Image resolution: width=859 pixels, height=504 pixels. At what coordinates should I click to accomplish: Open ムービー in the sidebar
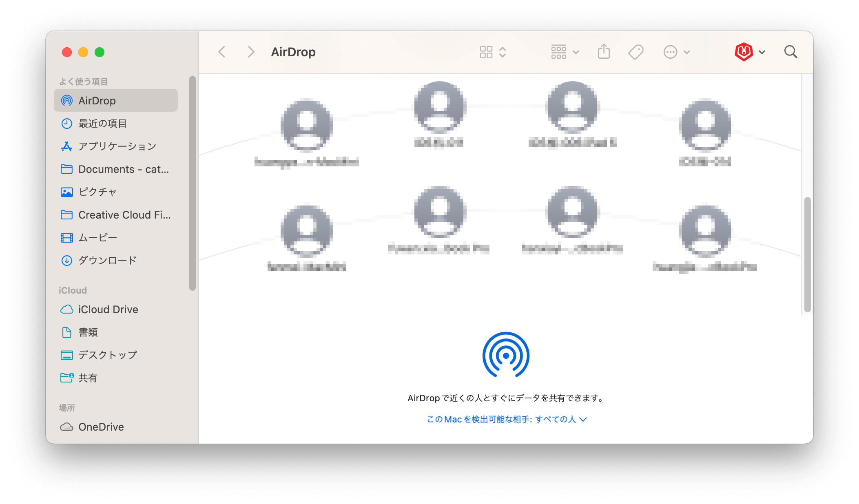tap(116, 238)
